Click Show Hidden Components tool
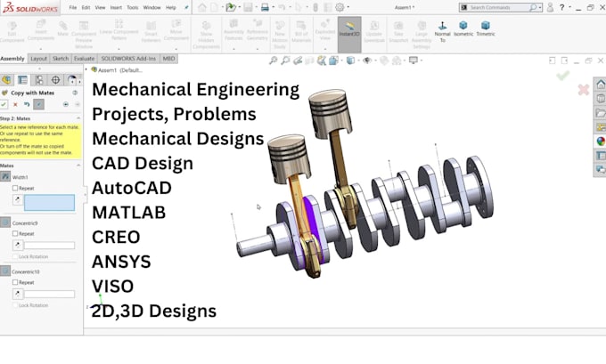The width and height of the screenshot is (606, 364). pos(206,36)
